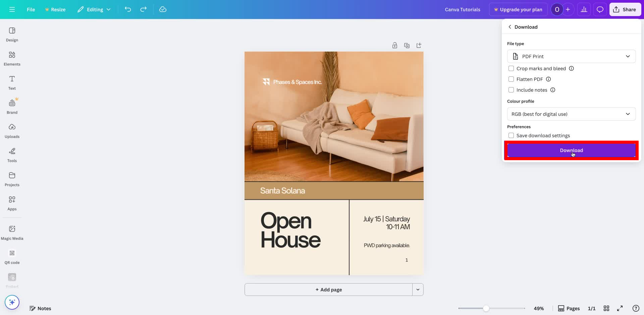
Task: Open the Editing mode menu
Action: tap(94, 9)
